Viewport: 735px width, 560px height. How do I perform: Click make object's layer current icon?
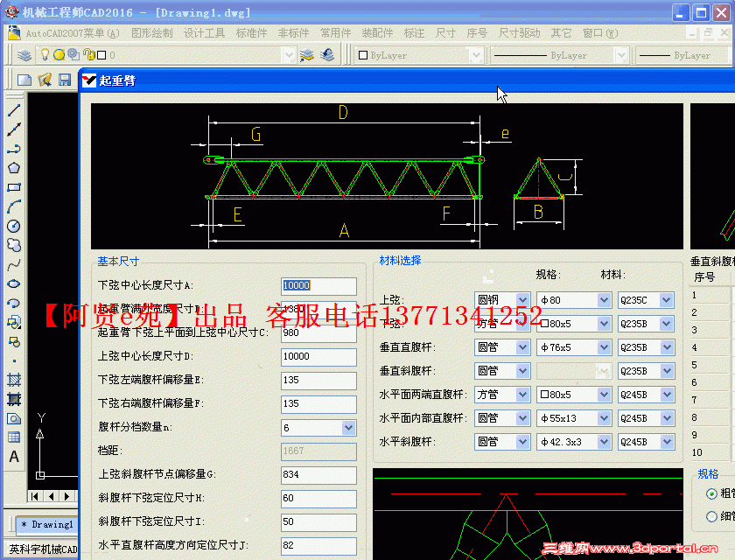(x=306, y=55)
